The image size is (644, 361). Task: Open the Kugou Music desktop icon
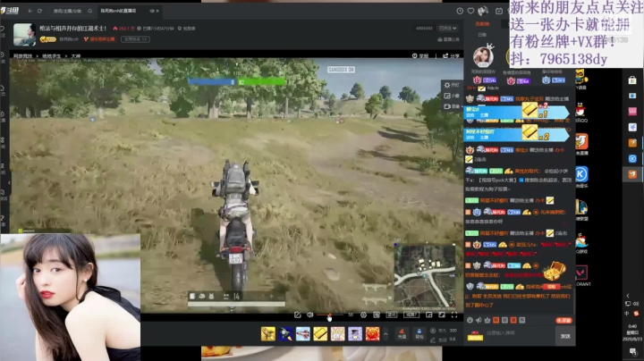coord(581,176)
